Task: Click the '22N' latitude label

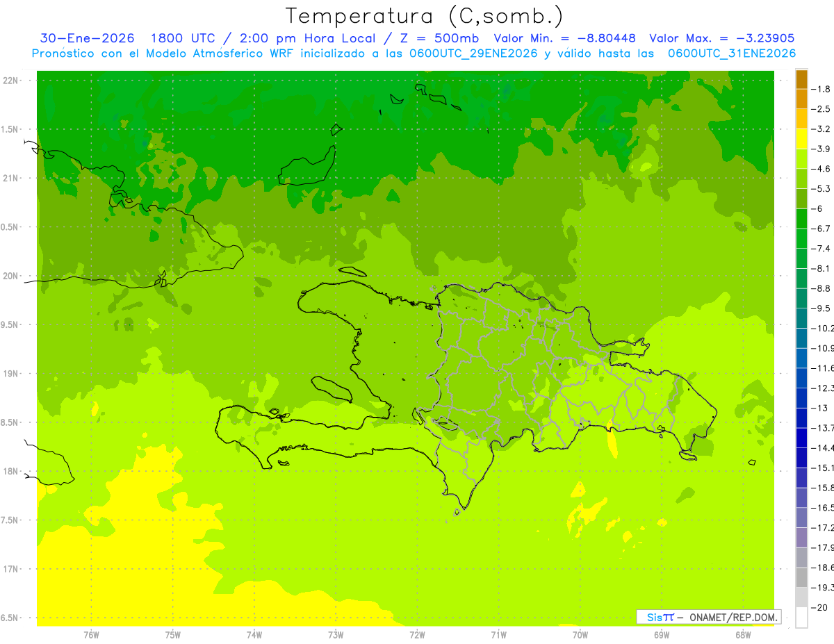Action: [x=10, y=81]
